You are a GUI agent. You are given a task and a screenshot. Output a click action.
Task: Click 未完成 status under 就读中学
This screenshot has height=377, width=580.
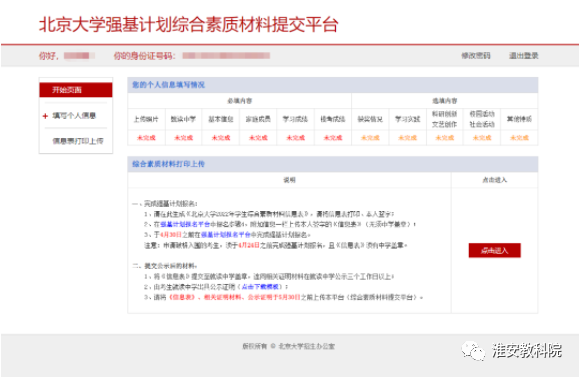click(x=184, y=138)
